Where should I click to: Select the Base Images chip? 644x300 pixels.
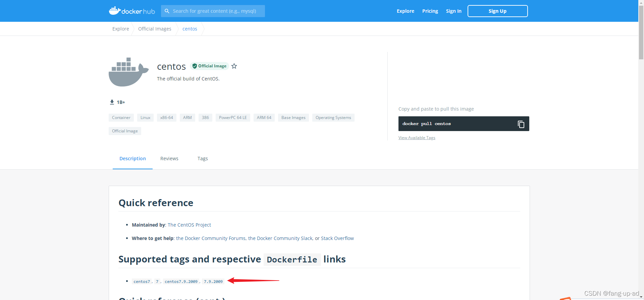tap(293, 118)
